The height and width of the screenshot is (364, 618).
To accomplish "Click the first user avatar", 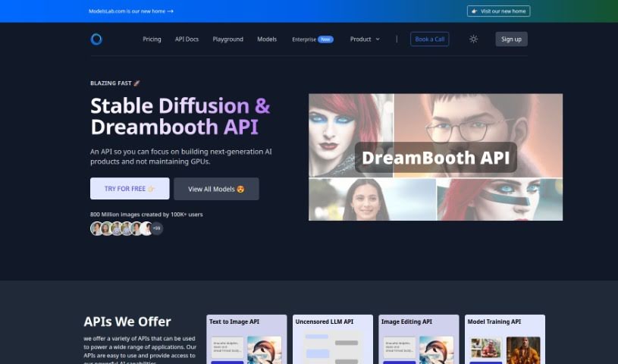I will (x=96, y=228).
